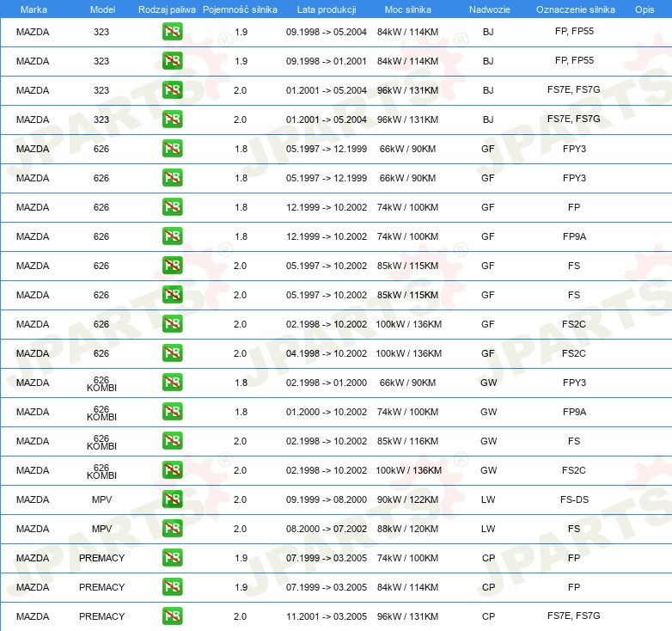Click the petrol fuel icon for 323 09.1998 -> 01.2001
Screen dimensions: 672x631
pos(172,61)
